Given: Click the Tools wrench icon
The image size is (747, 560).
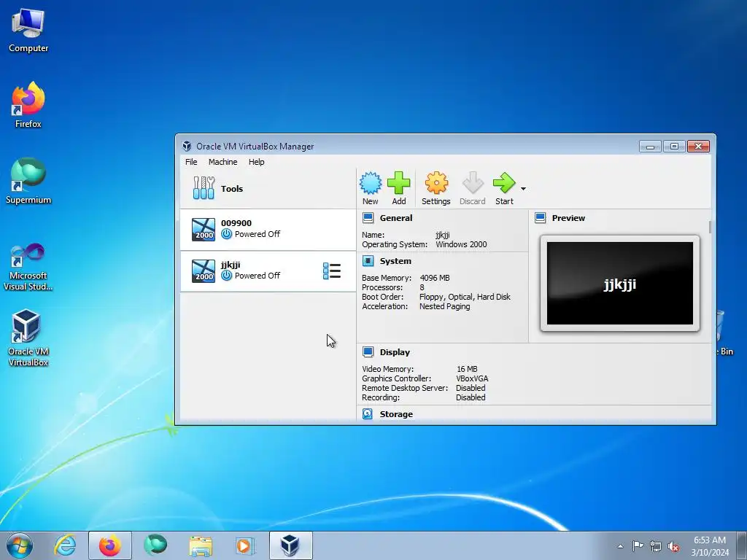Looking at the screenshot, I should 204,188.
